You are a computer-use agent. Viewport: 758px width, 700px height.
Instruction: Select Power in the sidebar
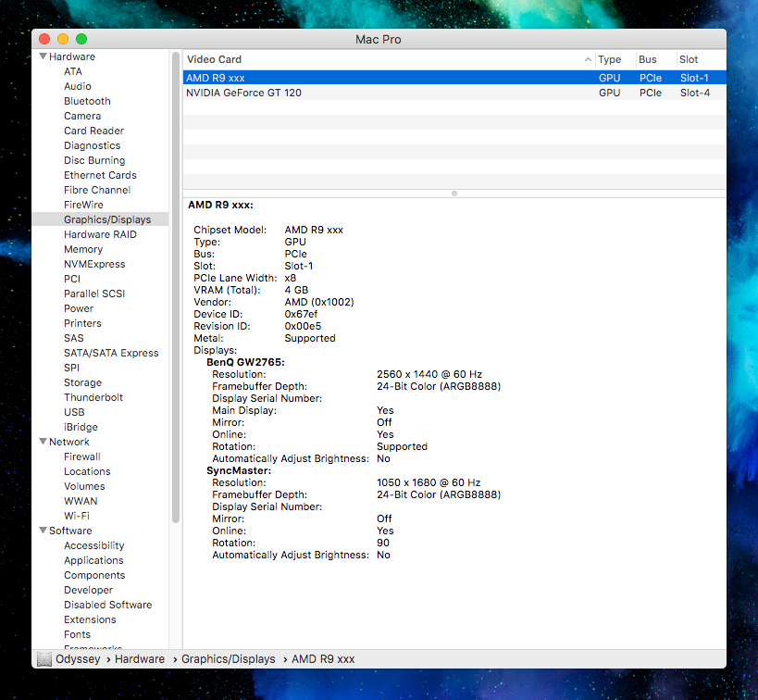pos(79,308)
